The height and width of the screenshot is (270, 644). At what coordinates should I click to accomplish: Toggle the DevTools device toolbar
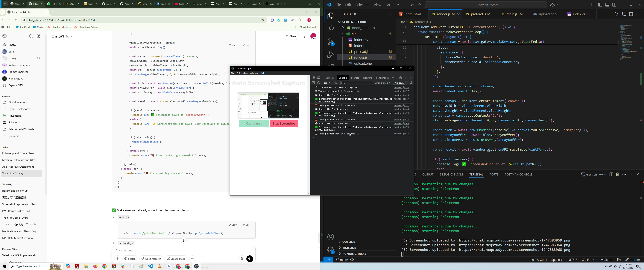click(x=319, y=78)
